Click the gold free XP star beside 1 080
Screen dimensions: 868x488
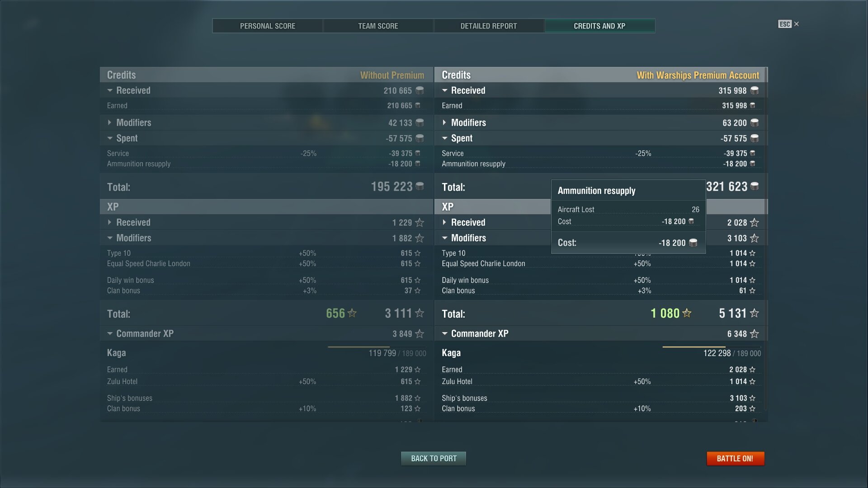687,313
